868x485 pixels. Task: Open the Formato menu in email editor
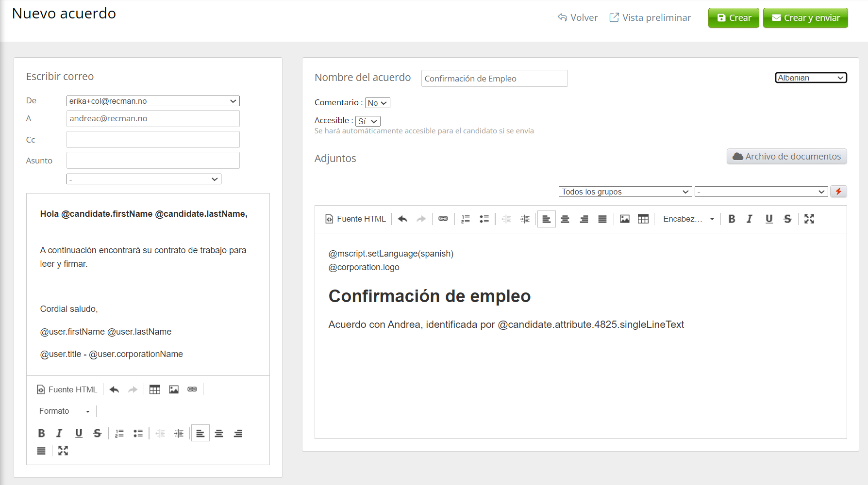tap(64, 411)
